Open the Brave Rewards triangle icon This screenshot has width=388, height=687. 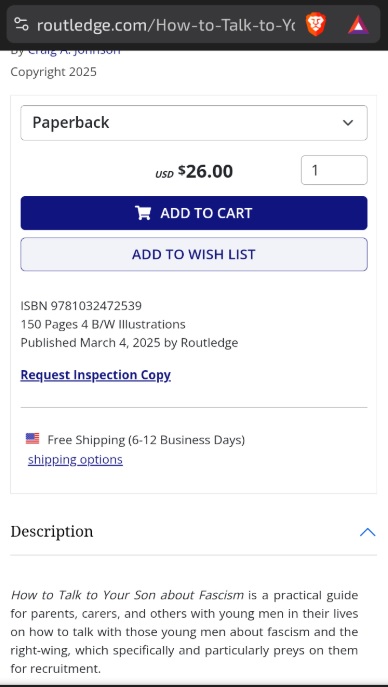(x=358, y=25)
